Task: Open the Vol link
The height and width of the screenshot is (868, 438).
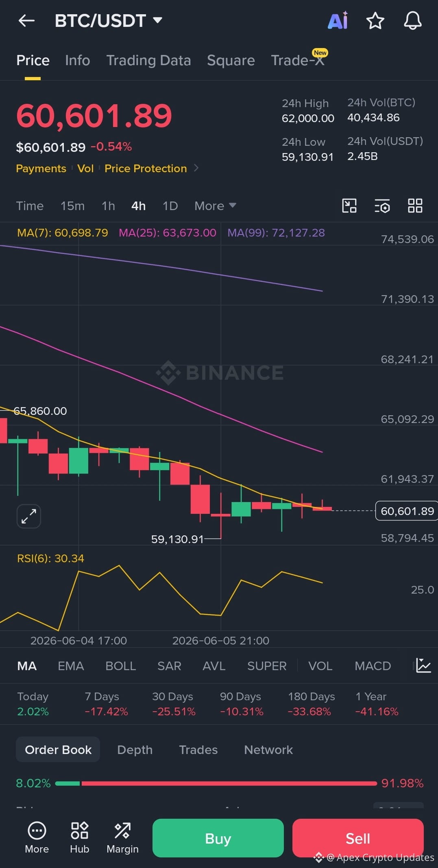Action: (85, 168)
